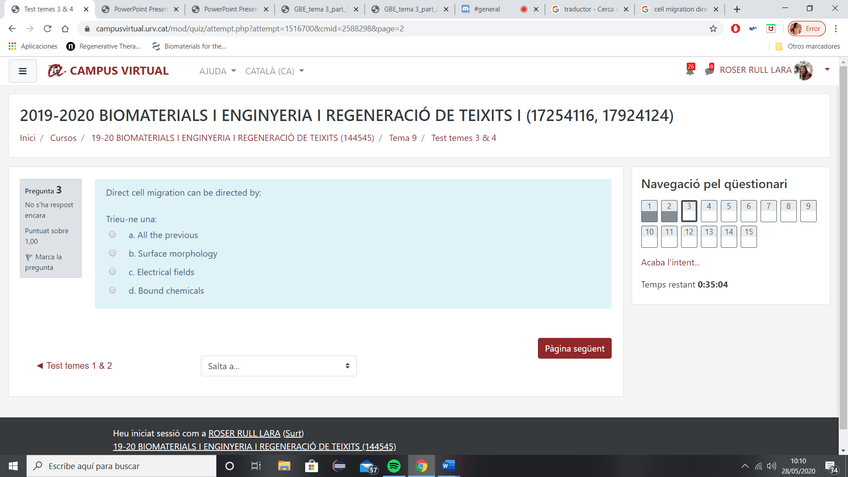Jump to question 15 in navigation
This screenshot has width=848, height=477.
pos(748,237)
